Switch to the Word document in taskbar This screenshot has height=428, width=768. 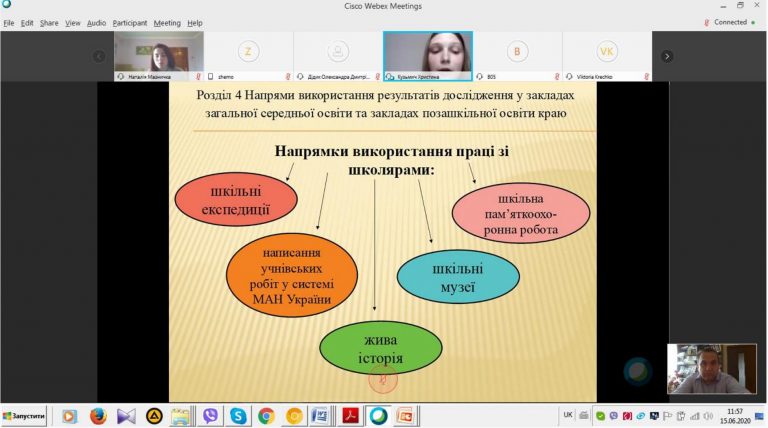(x=320, y=416)
